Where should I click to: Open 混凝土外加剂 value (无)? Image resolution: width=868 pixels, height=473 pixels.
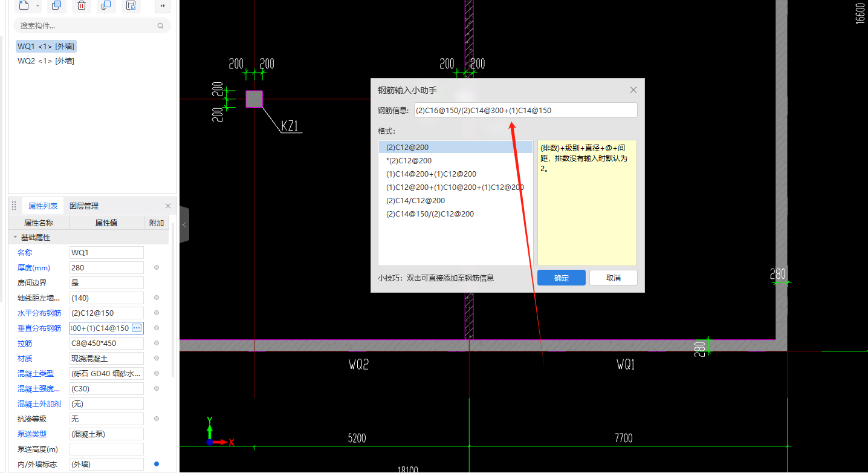coord(106,404)
